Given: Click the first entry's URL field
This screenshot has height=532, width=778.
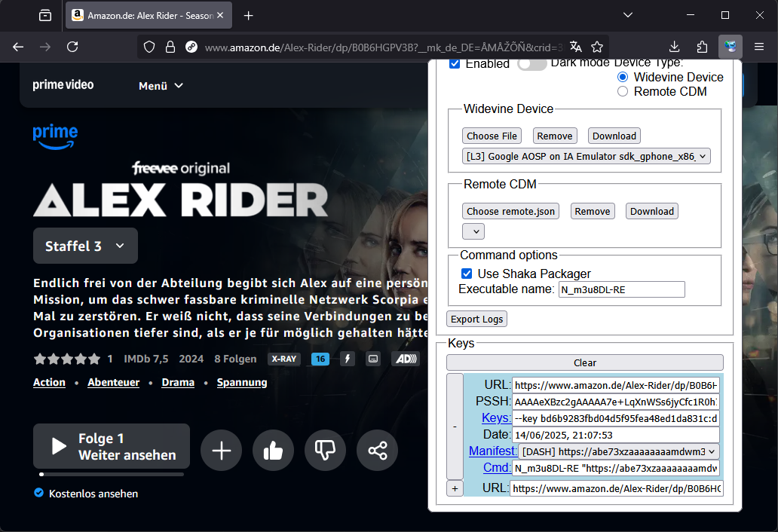Looking at the screenshot, I should point(616,385).
